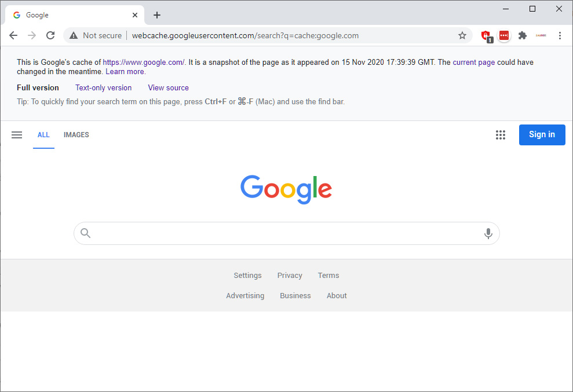
Task: Select the Full version option
Action: [38, 87]
